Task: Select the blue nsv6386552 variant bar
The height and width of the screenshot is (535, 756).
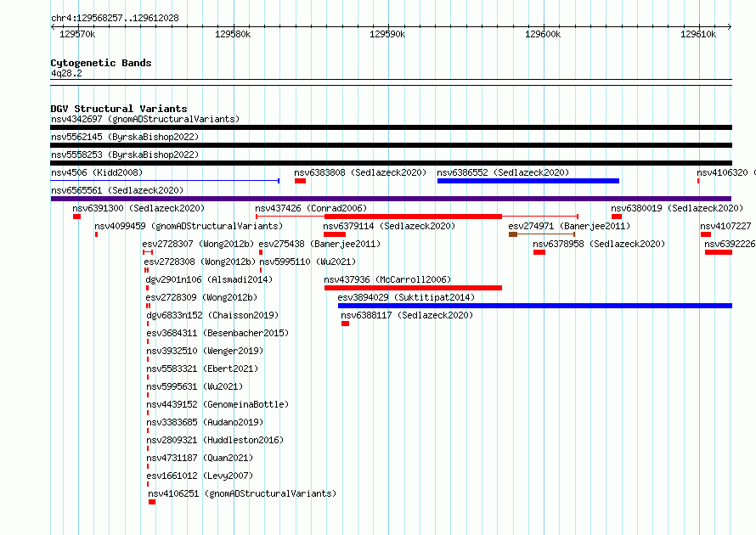Action: 528,181
